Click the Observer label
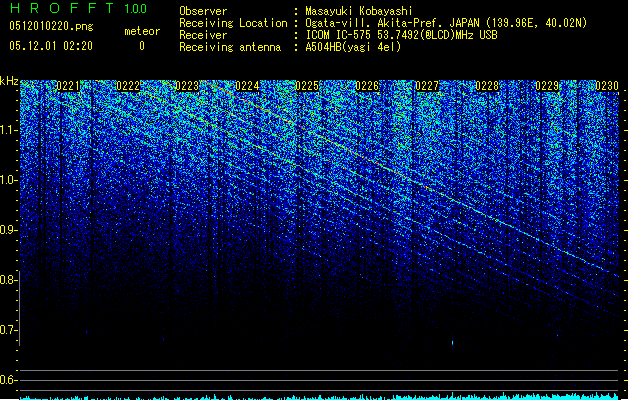The width and height of the screenshot is (629, 400). 203,11
